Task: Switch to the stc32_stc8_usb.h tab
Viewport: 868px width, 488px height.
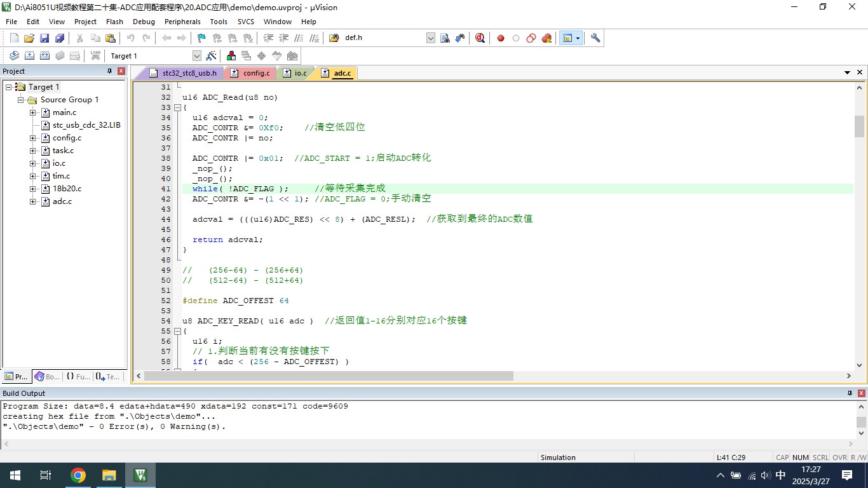Action: (183, 73)
